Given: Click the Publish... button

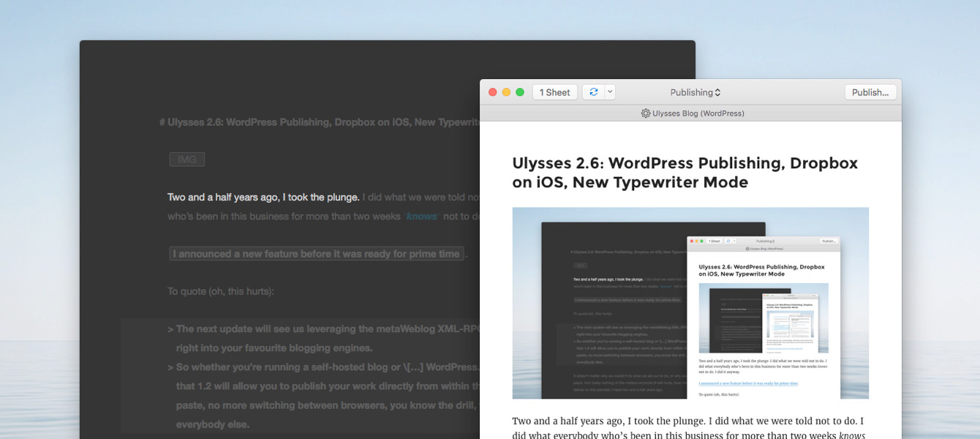Looking at the screenshot, I should tap(870, 92).
